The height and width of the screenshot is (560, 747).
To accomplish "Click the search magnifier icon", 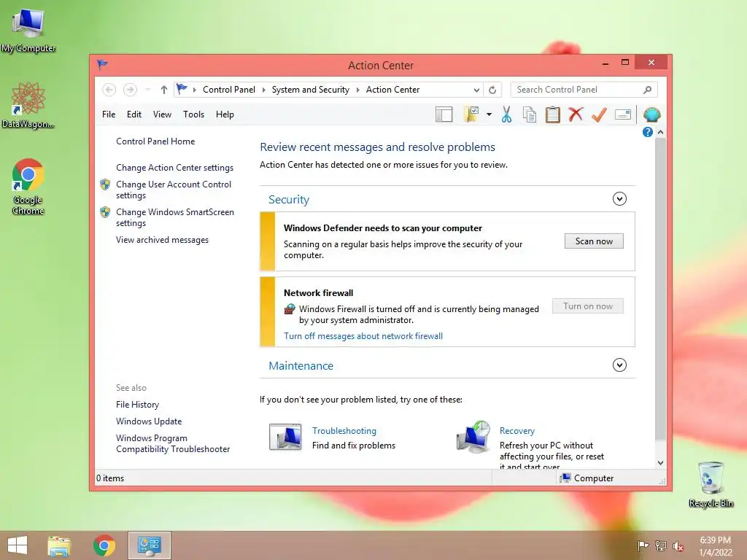I will pyautogui.click(x=648, y=90).
